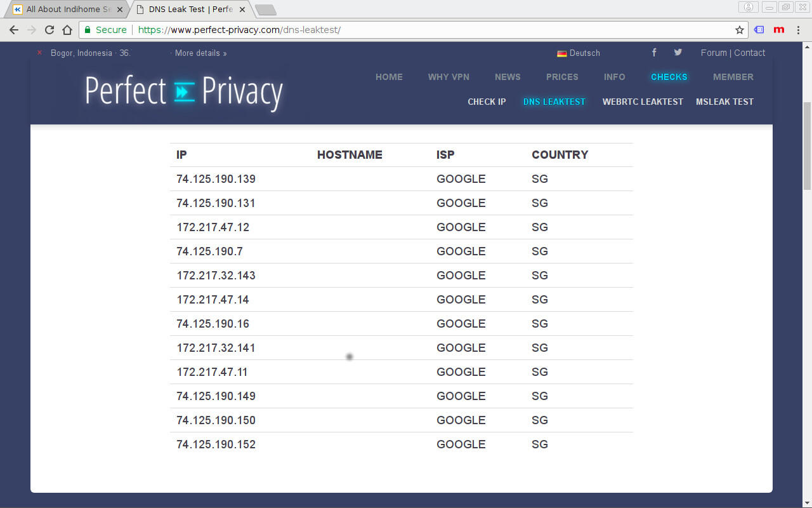This screenshot has height=508, width=812.
Task: Select IP address 74.125.190.139
Action: [216, 179]
